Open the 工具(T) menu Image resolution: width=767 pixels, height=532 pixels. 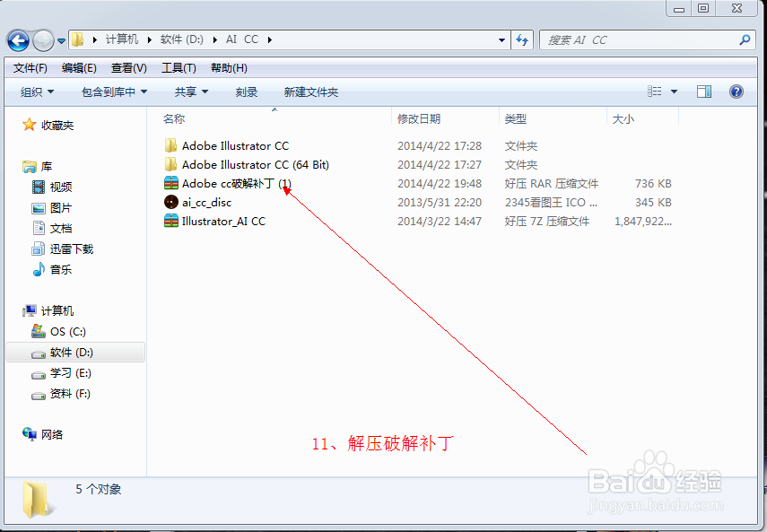[179, 68]
